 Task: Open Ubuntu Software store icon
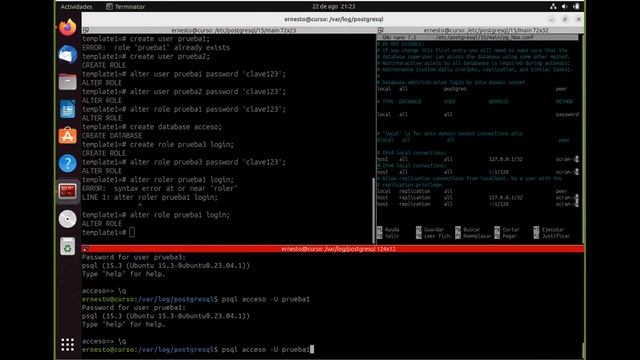pos(68,136)
